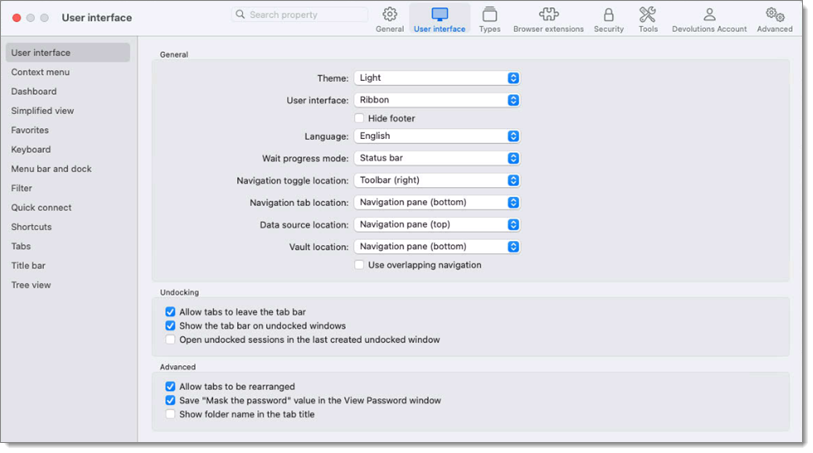Select Context menu in the sidebar
This screenshot has height=453, width=813.
[40, 72]
